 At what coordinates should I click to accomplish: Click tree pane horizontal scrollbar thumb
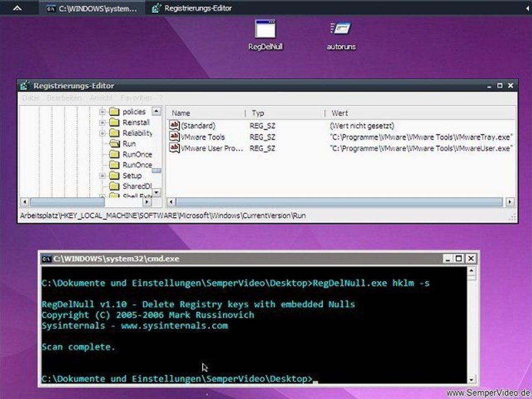(67, 202)
